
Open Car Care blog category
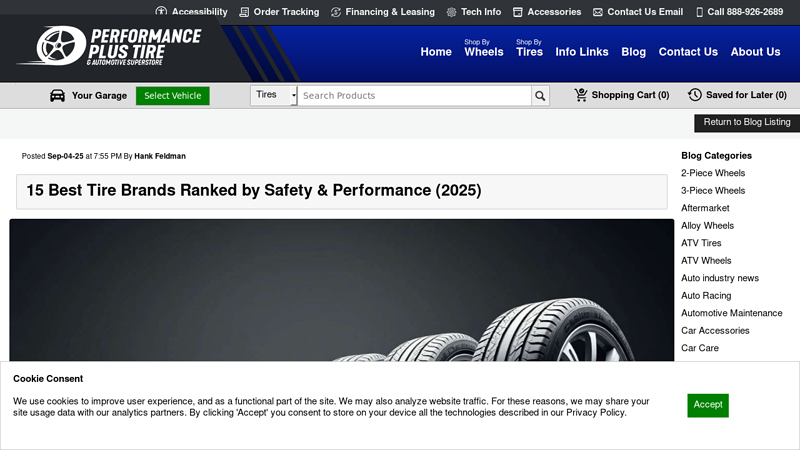click(x=699, y=348)
